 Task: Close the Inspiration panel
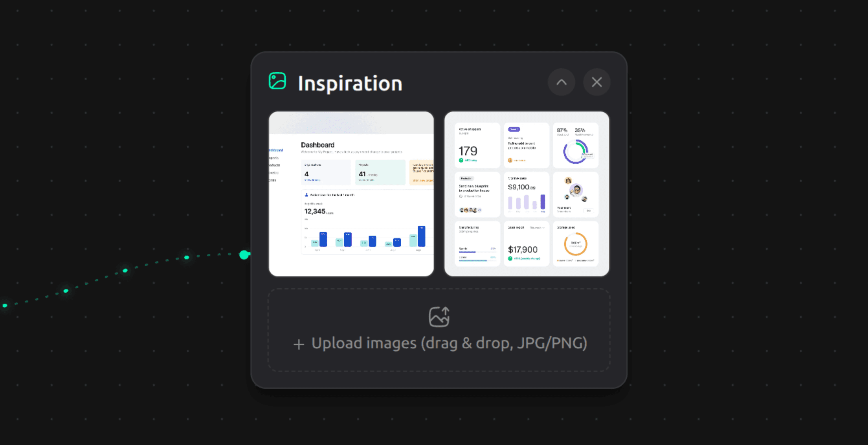coord(597,82)
